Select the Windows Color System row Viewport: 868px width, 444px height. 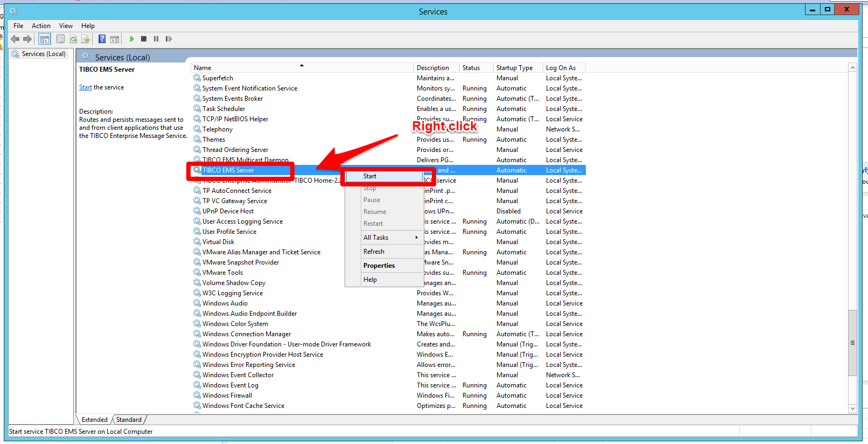coord(388,324)
